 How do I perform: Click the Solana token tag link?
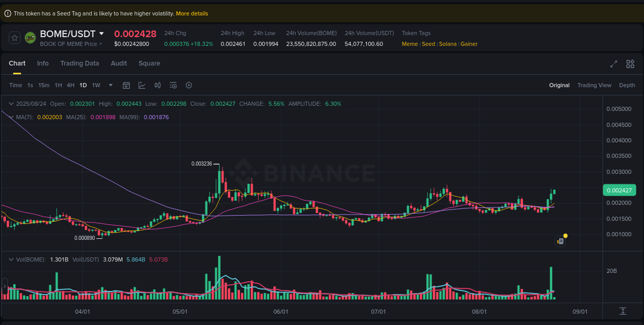tap(448, 44)
